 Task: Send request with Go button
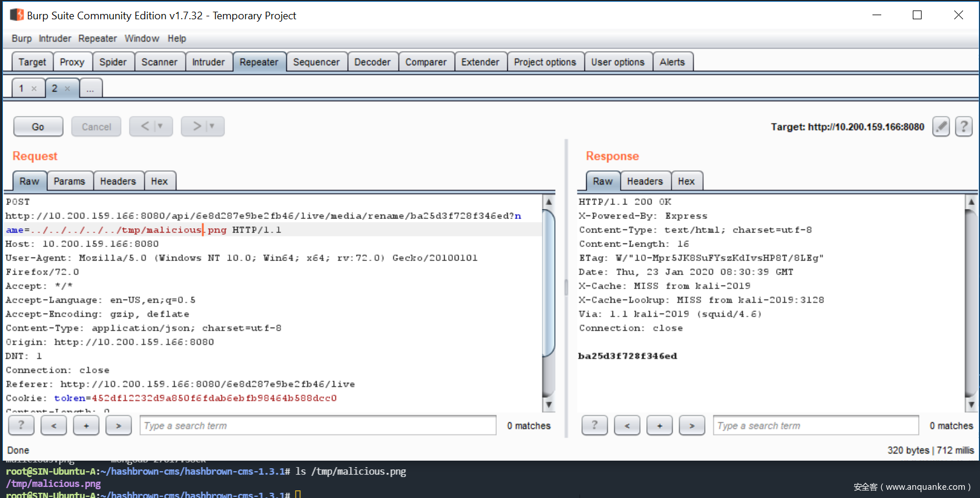pyautogui.click(x=38, y=127)
